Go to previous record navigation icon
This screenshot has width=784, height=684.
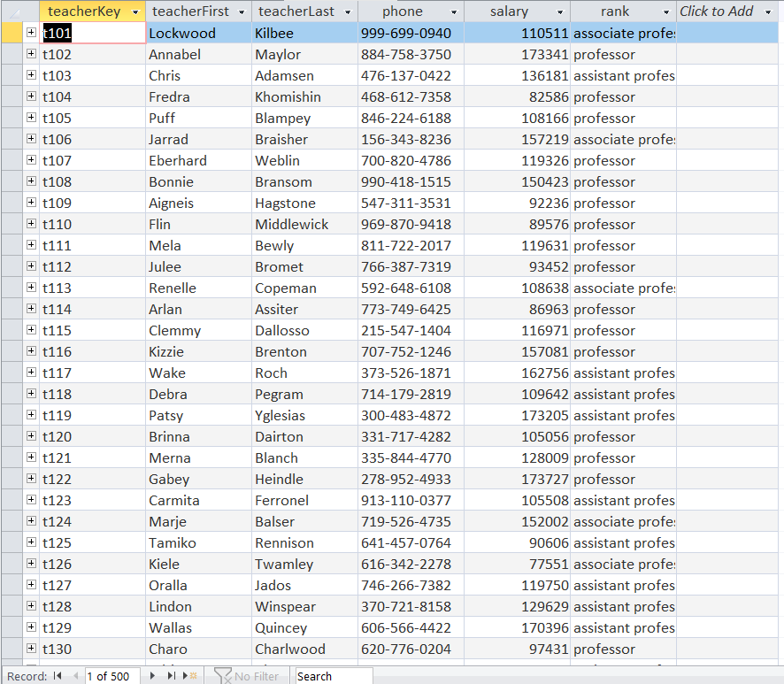[x=75, y=676]
